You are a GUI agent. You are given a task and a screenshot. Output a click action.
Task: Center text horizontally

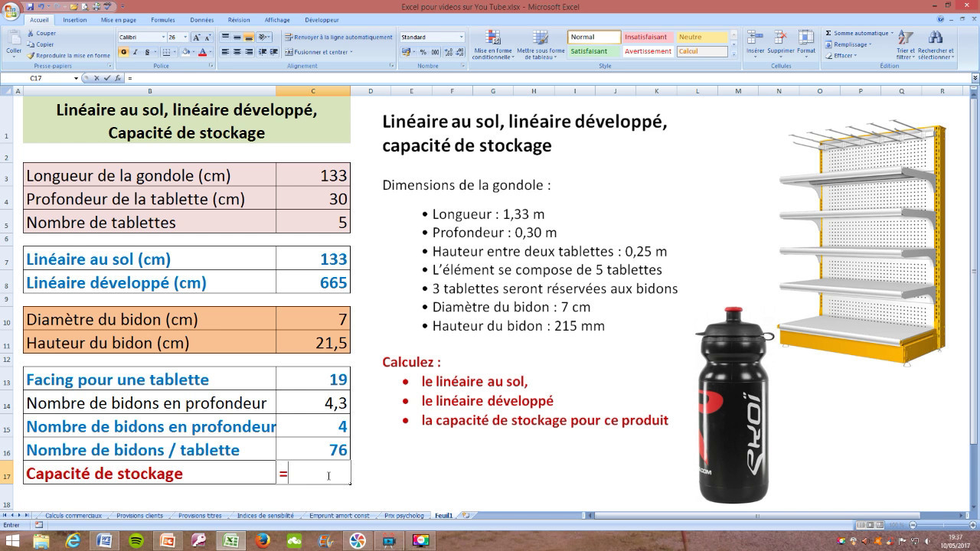(237, 52)
